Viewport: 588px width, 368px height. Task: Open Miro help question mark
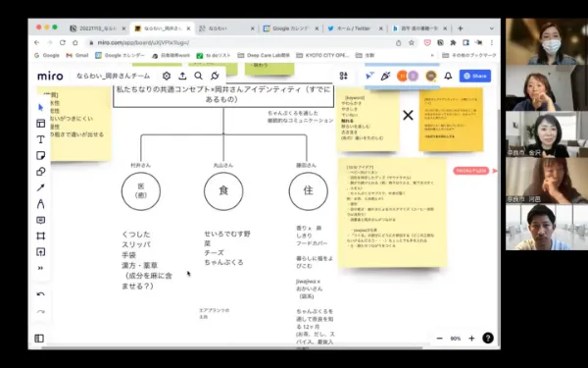pyautogui.click(x=488, y=339)
